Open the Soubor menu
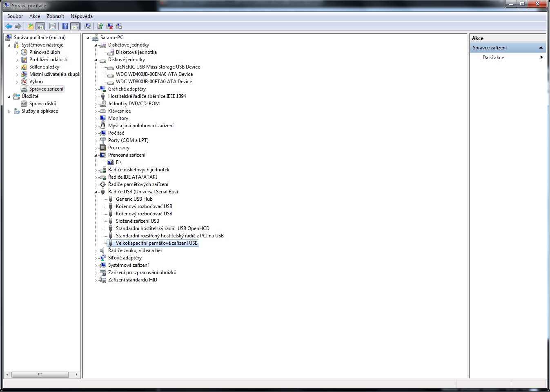This screenshot has width=550, height=392. [x=15, y=16]
